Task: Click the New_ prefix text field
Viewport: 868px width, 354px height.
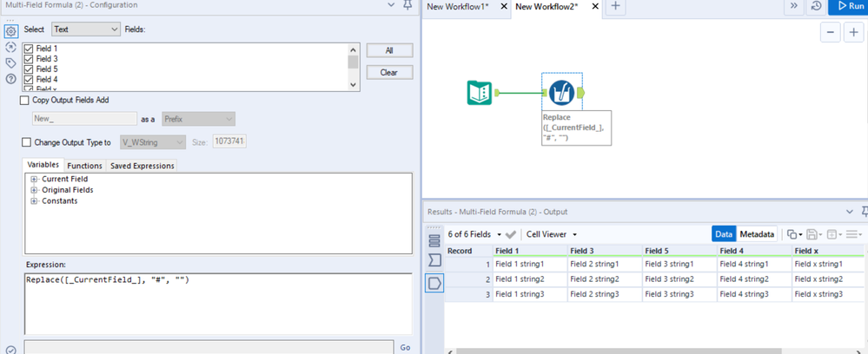Action: point(84,119)
